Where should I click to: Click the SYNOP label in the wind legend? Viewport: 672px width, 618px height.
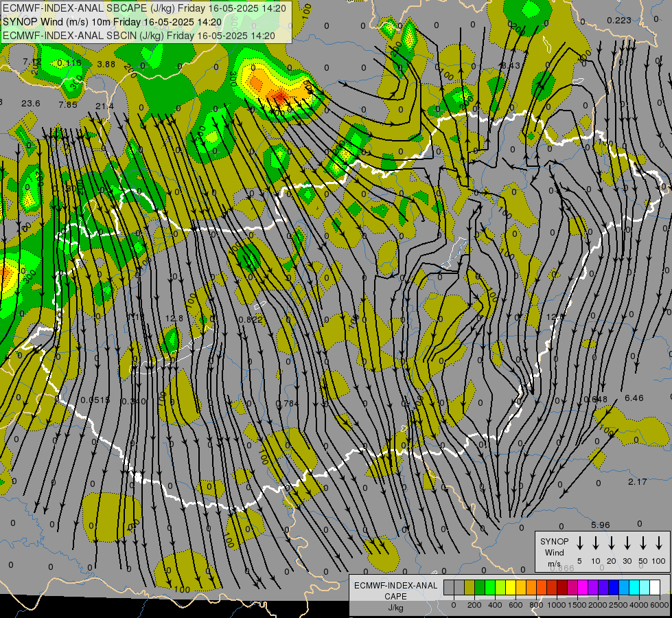(x=554, y=541)
